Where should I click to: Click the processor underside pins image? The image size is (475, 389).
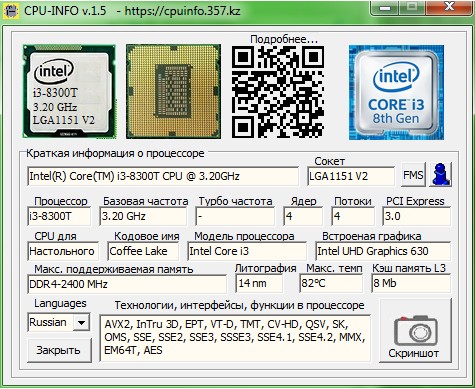coord(173,91)
